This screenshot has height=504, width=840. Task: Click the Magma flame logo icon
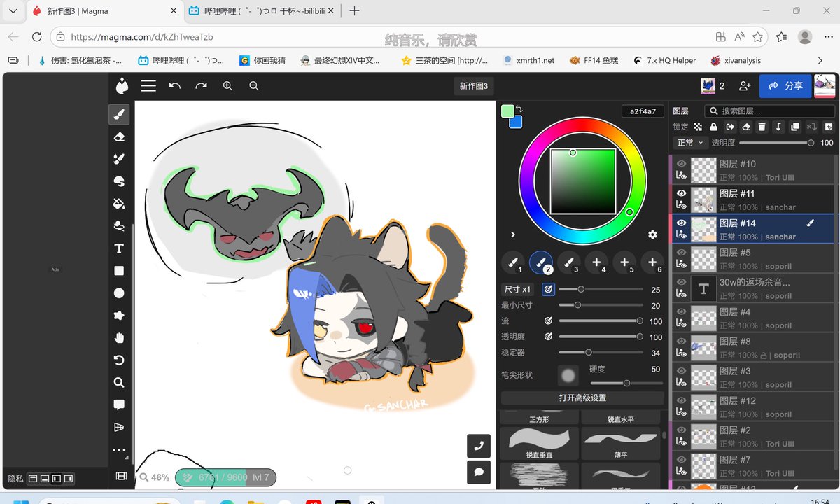122,86
